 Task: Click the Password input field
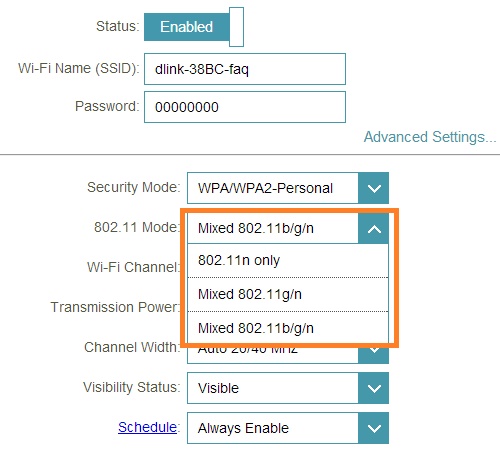tap(245, 107)
